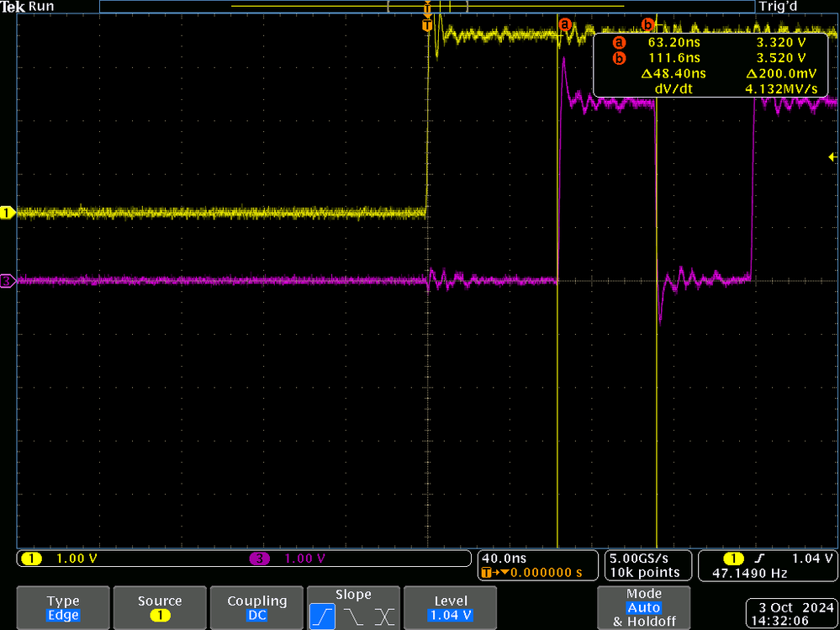Click the yellow trigger level arrow indicator
The image size is (840, 630).
click(832, 157)
